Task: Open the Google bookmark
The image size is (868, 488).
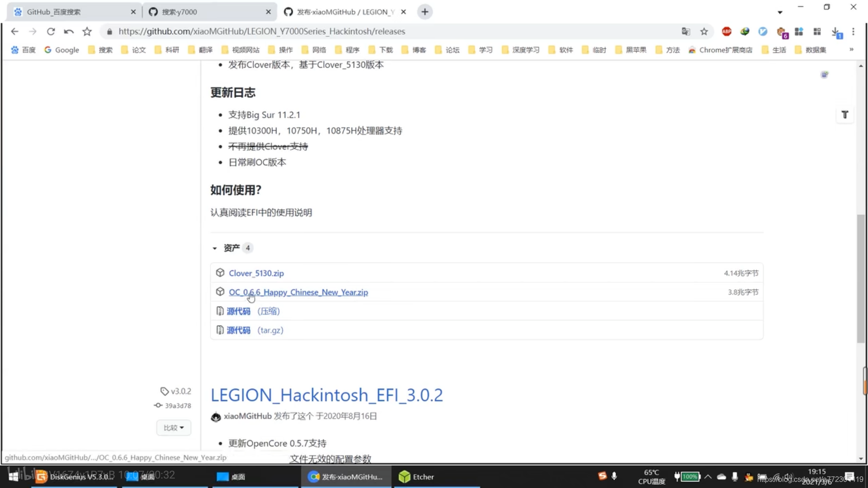Action: (x=61, y=50)
